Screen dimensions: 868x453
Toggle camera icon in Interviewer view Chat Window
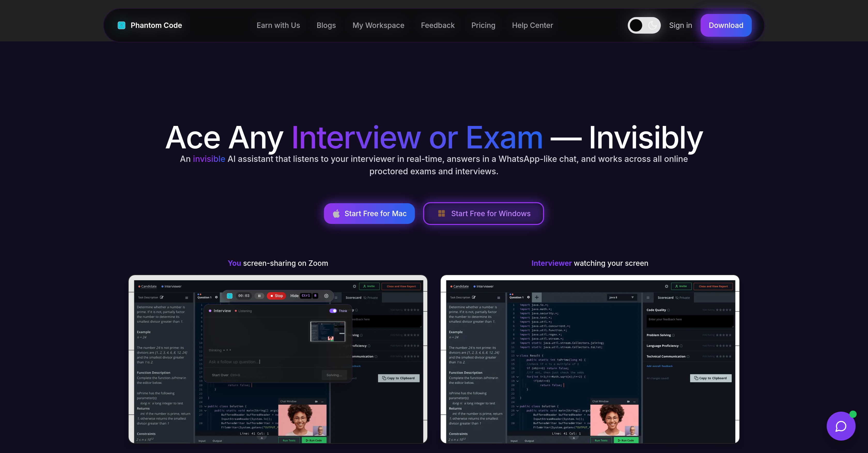tap(628, 401)
